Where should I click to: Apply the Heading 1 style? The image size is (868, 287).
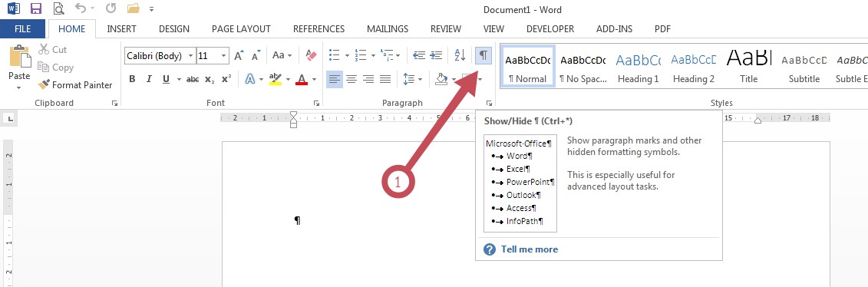(x=639, y=66)
